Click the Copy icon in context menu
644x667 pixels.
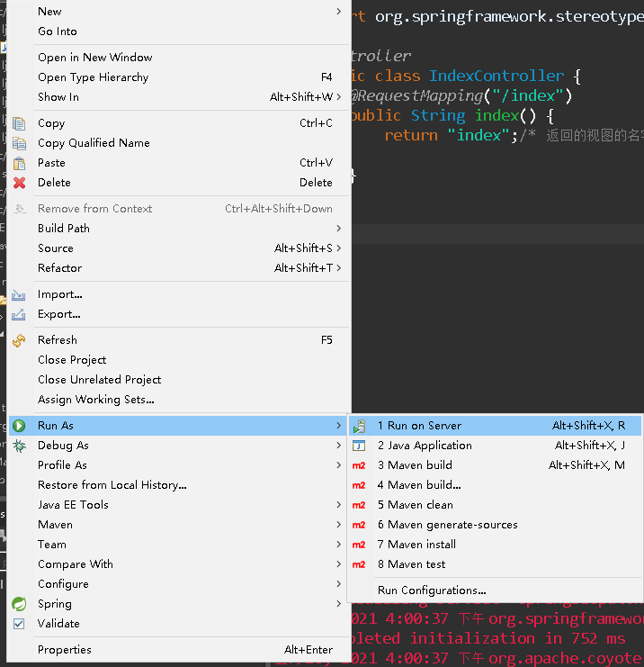tap(19, 124)
